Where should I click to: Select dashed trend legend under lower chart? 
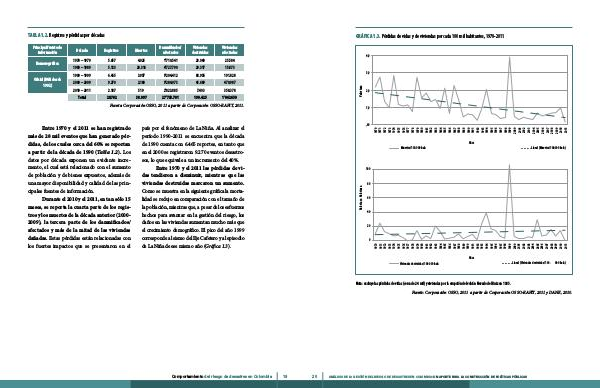click(x=534, y=263)
